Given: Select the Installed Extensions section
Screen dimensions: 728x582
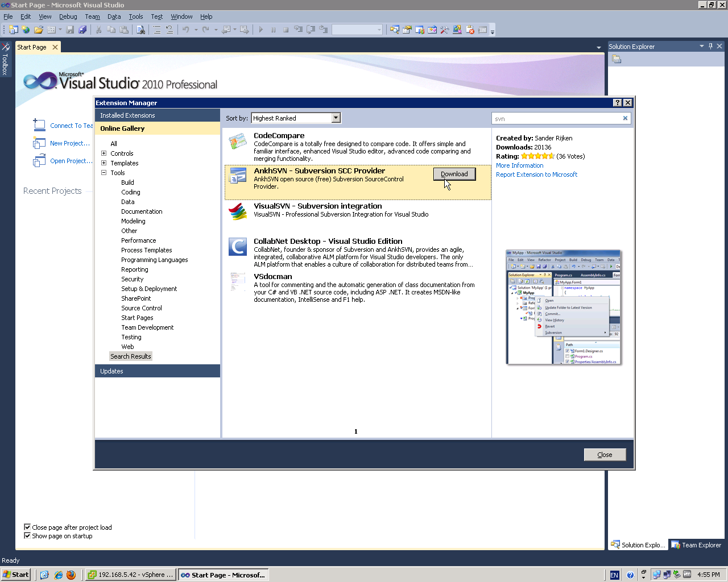Looking at the screenshot, I should (158, 115).
